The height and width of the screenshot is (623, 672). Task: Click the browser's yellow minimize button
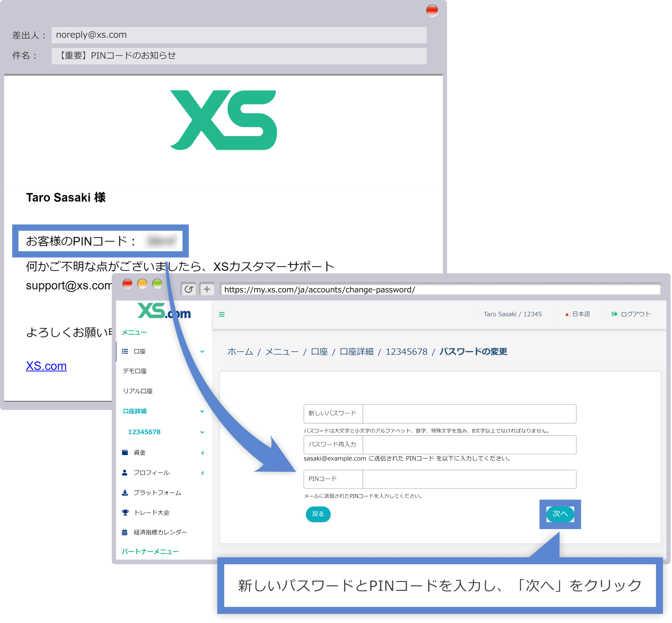coord(142,284)
